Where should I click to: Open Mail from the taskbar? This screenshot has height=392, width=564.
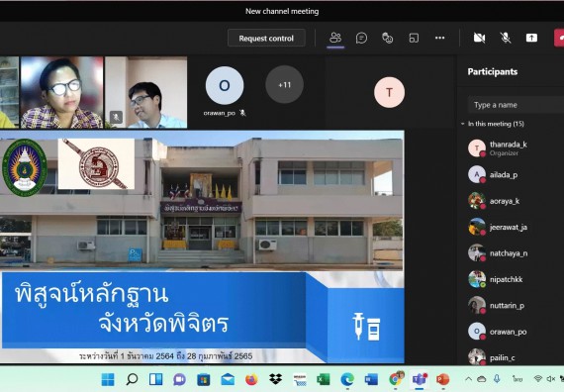[228, 379]
